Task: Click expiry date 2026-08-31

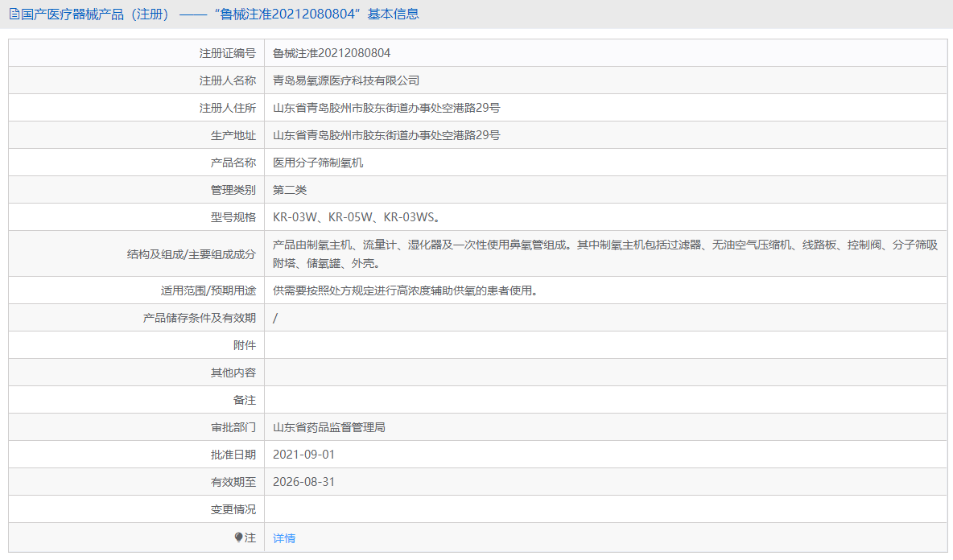Action: click(303, 482)
